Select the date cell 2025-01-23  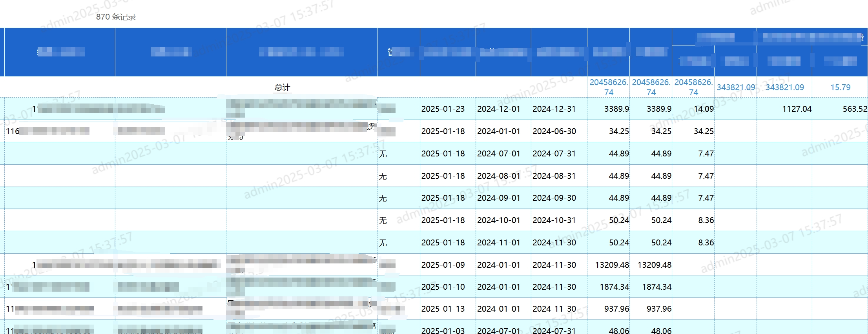click(x=443, y=109)
